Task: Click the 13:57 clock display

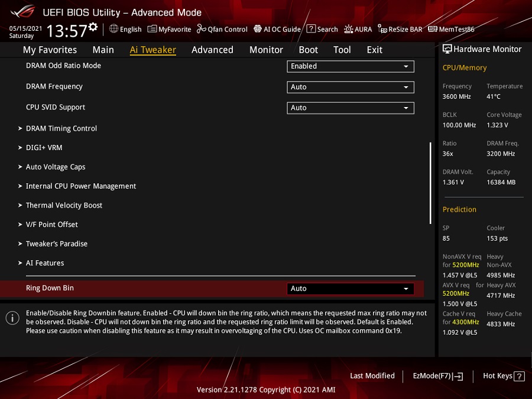Action: 67,31
